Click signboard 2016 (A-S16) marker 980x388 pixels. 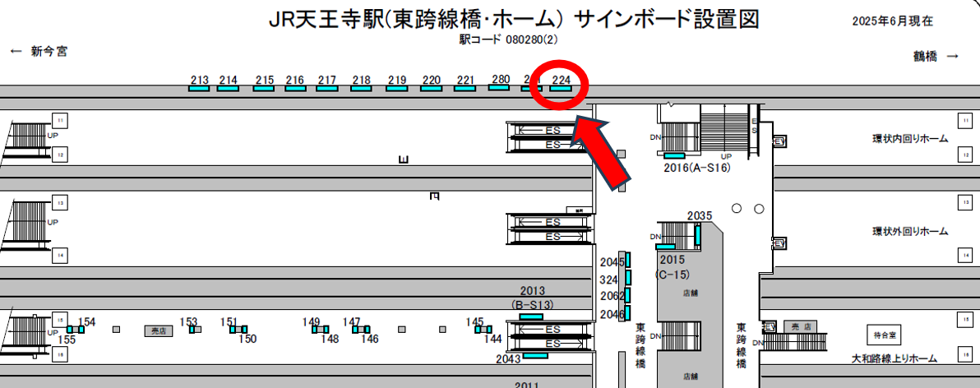point(674,155)
